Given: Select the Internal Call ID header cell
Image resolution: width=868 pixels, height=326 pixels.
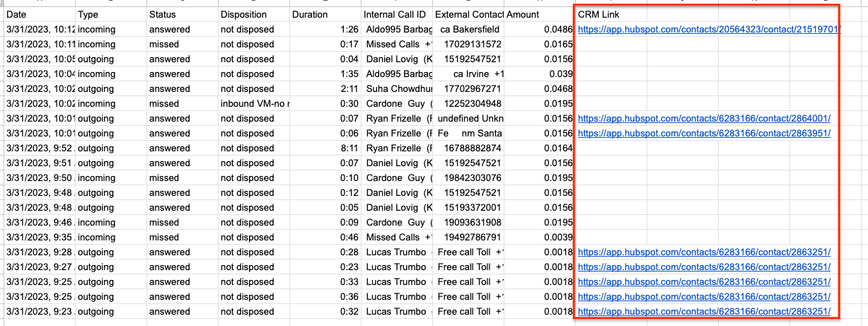Looking at the screenshot, I should 396,15.
